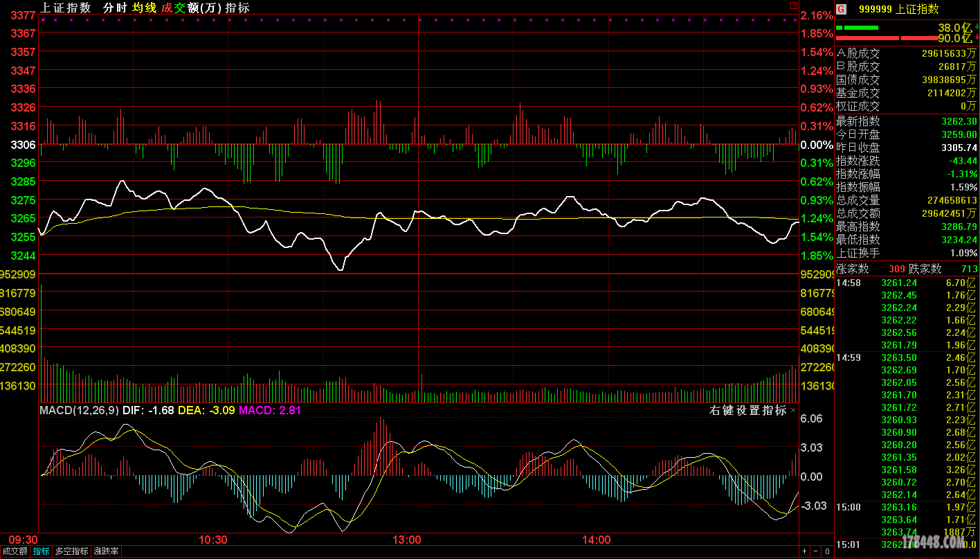Viewport: 980px width, 559px height.
Task: Click 最高指数 value 3286.79
Action: (x=959, y=227)
